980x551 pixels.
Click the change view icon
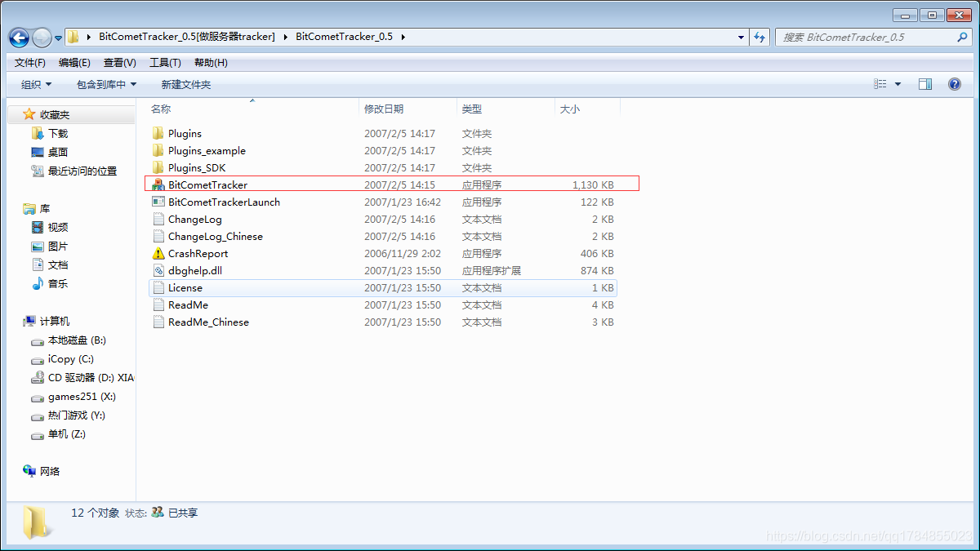880,84
